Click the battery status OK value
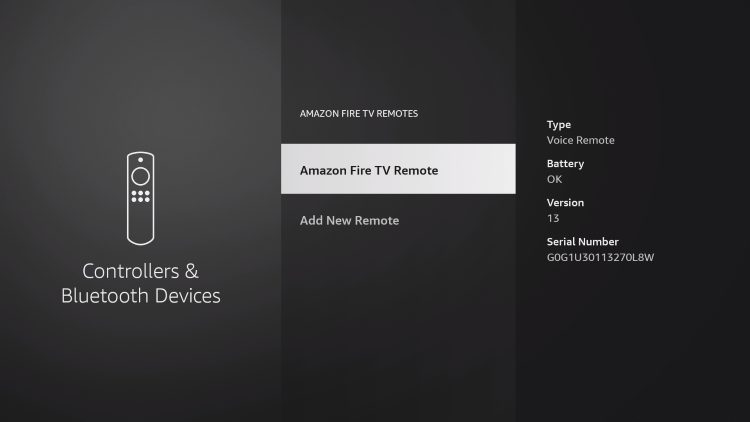Viewport: 750px width, 422px height. pyautogui.click(x=554, y=179)
